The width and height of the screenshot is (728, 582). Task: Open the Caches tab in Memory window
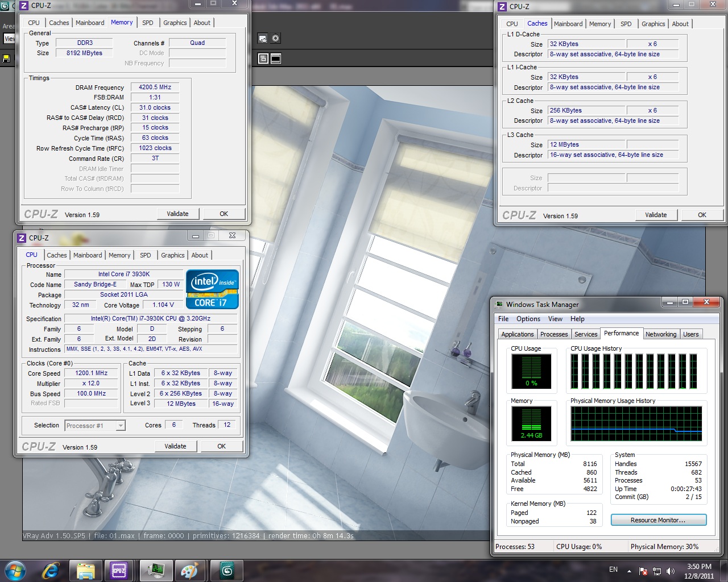click(59, 23)
